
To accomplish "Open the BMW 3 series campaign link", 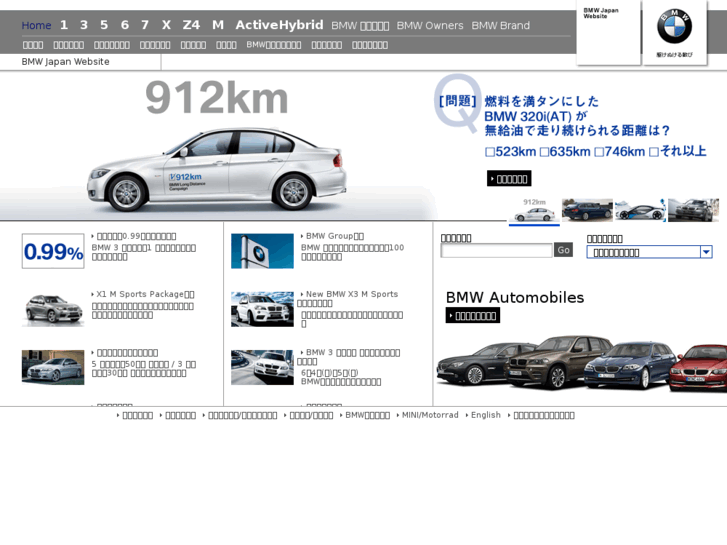I will click(x=349, y=357).
